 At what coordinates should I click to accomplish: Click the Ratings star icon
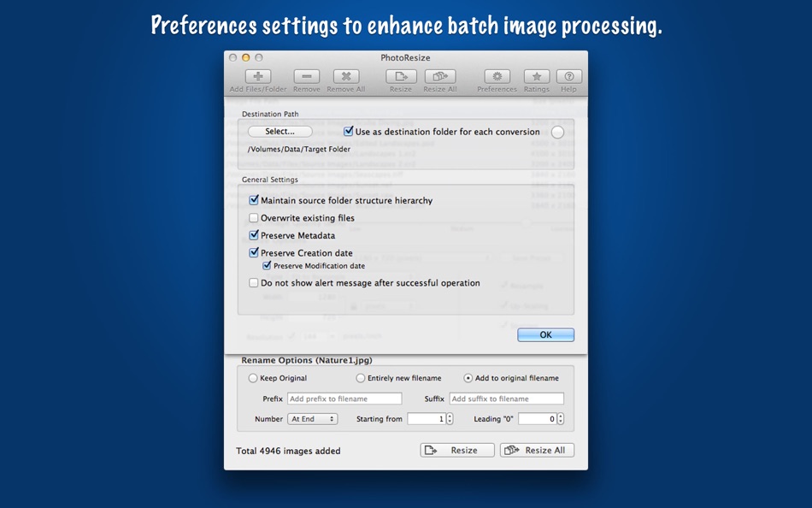[537, 77]
